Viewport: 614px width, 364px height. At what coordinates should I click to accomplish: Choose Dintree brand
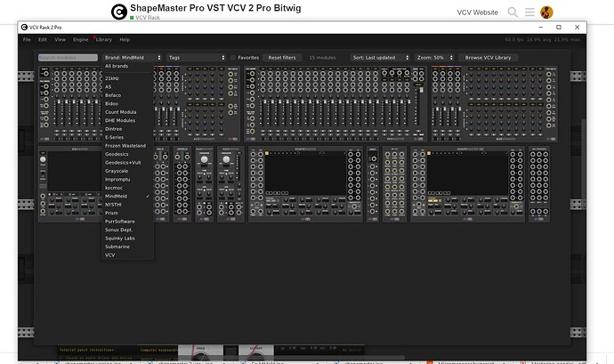pyautogui.click(x=127, y=129)
